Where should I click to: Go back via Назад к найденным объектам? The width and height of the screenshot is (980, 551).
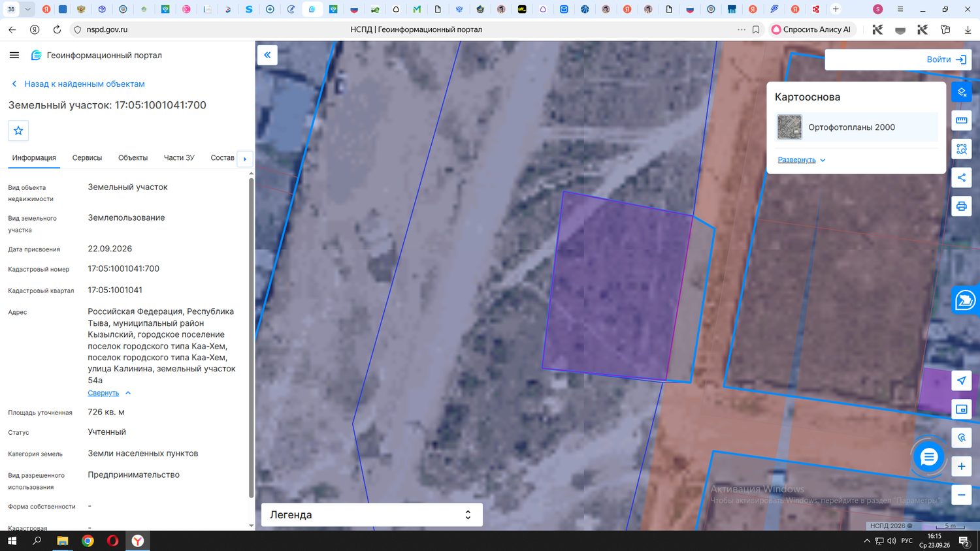point(78,84)
